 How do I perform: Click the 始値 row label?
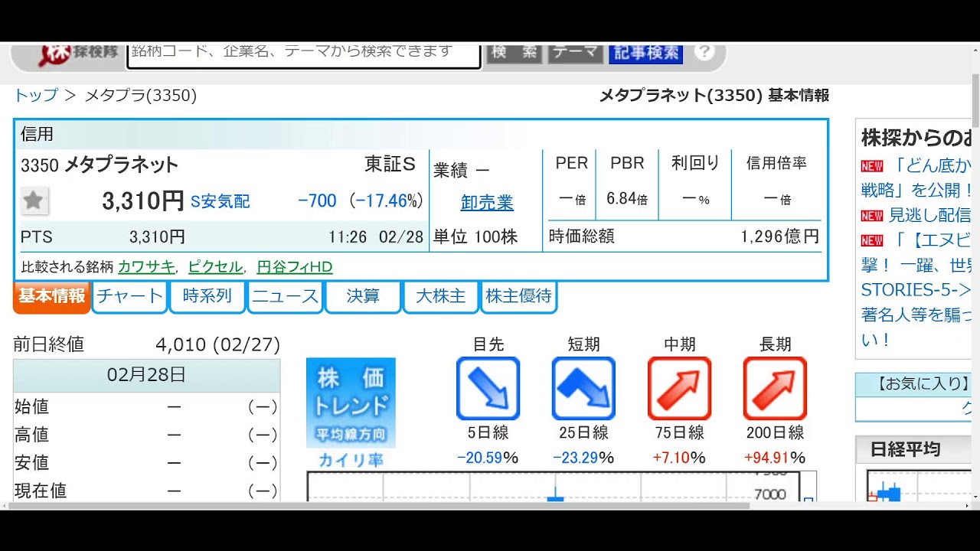(x=31, y=406)
